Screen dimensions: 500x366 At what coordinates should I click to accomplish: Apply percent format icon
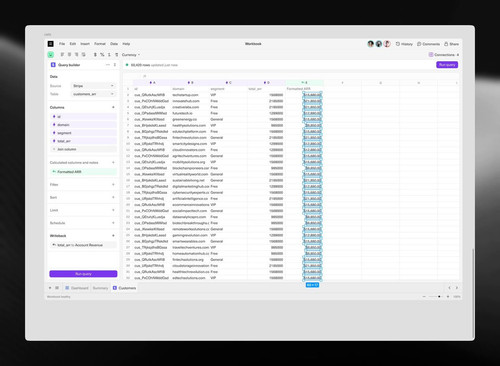(x=102, y=55)
